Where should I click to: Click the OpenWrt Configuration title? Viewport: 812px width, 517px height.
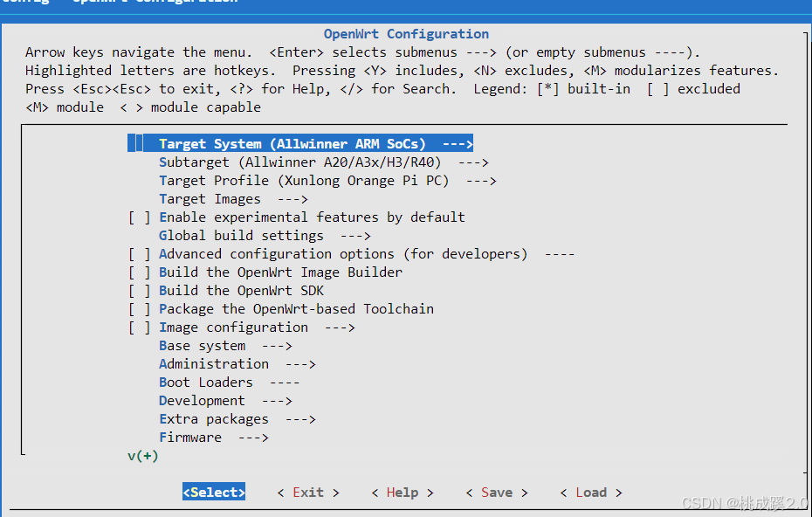point(406,34)
